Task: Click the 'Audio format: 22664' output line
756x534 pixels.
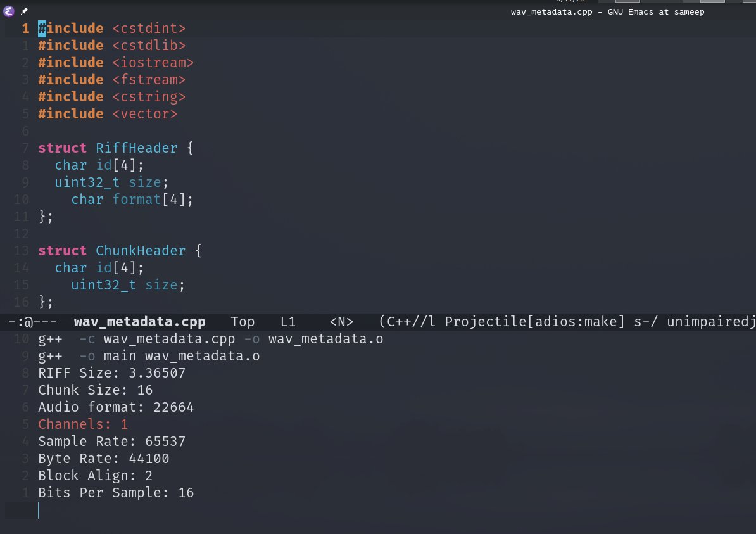Action: 116,407
